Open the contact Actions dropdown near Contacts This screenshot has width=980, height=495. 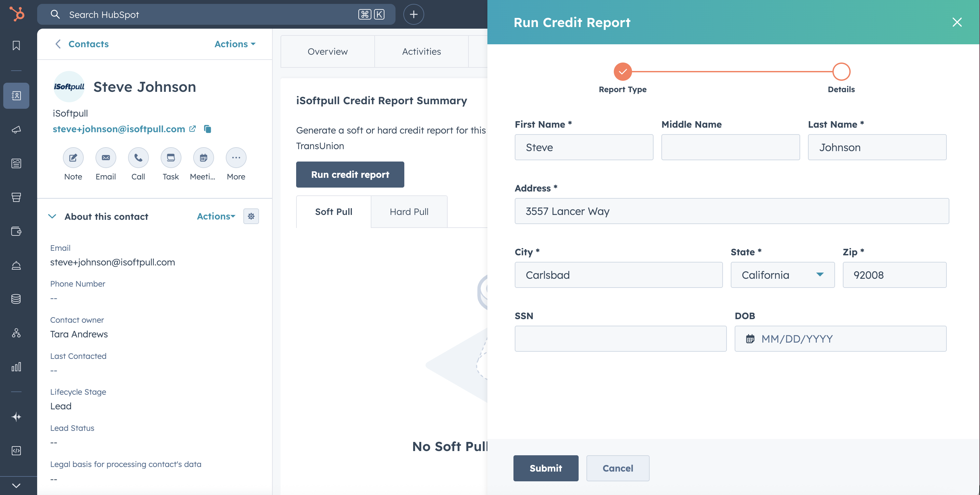[235, 44]
